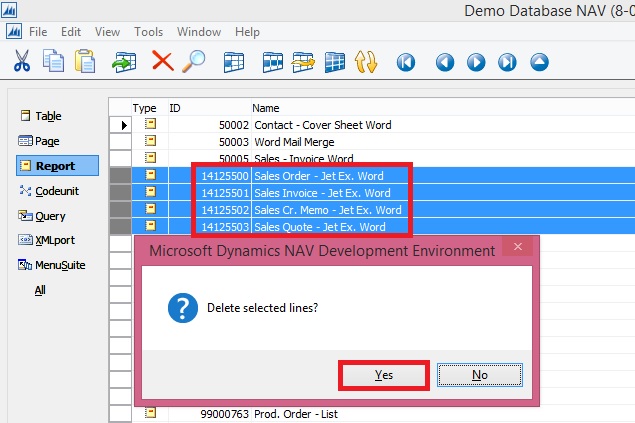Cancel deletion with the No button
This screenshot has height=423, width=635.
[482, 375]
